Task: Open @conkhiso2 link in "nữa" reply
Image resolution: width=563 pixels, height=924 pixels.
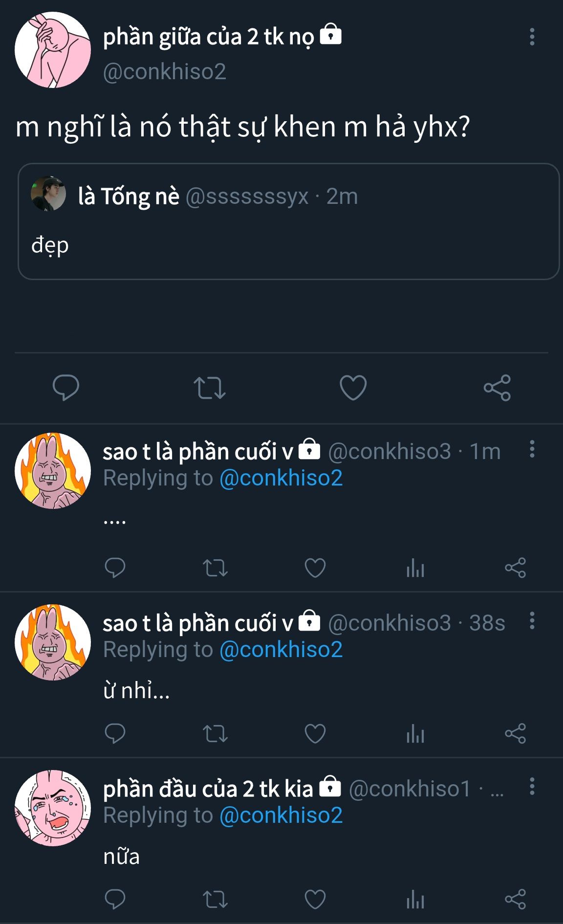Action: point(281,815)
